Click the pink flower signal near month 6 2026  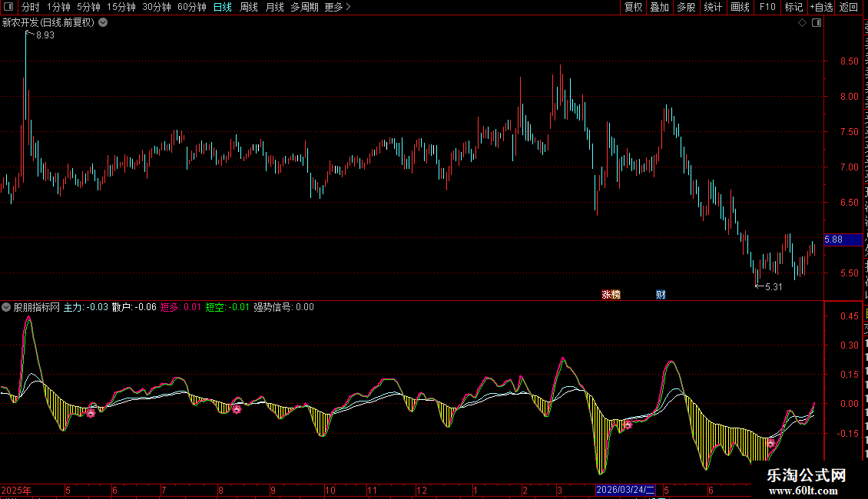click(x=770, y=443)
